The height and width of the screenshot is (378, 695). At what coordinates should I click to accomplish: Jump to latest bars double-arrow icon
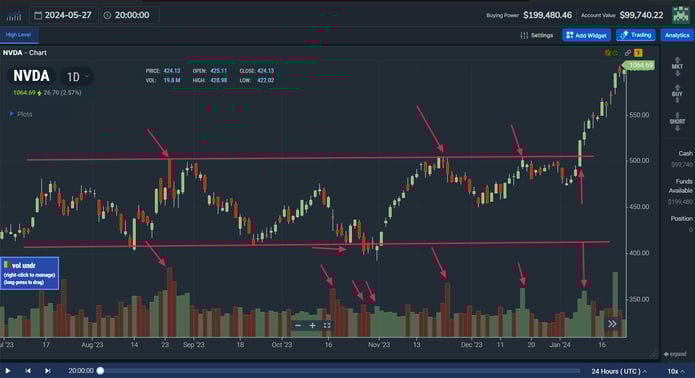612,324
